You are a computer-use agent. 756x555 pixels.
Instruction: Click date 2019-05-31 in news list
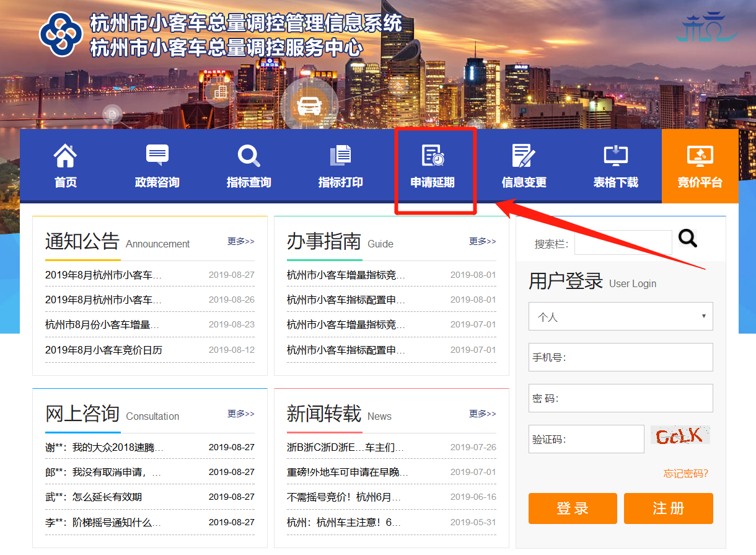point(473,522)
